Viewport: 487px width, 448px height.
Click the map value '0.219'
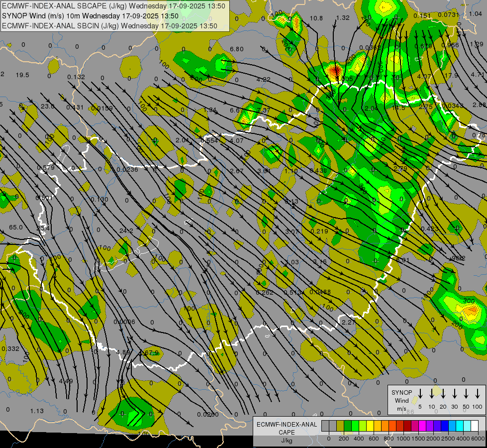click(x=319, y=231)
